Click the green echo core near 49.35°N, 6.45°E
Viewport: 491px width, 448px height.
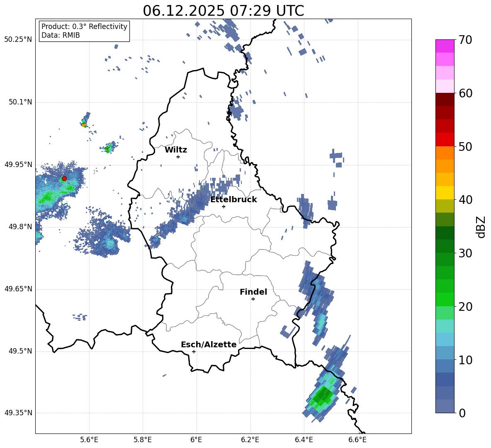click(x=323, y=396)
